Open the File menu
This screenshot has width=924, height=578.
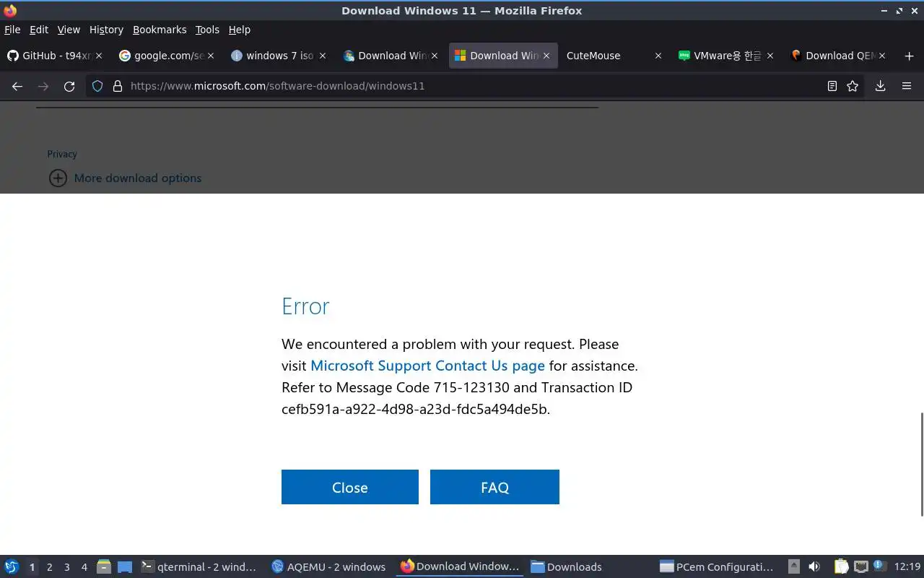point(12,30)
